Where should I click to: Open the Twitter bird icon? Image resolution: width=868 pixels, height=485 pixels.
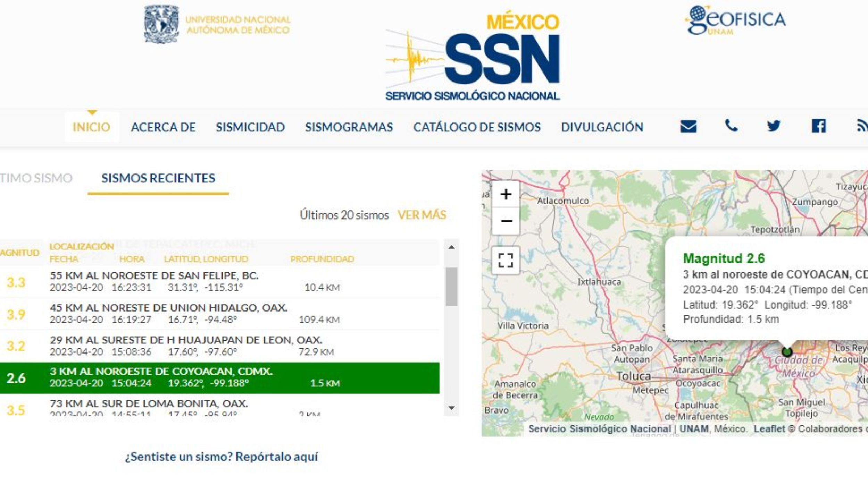click(774, 126)
